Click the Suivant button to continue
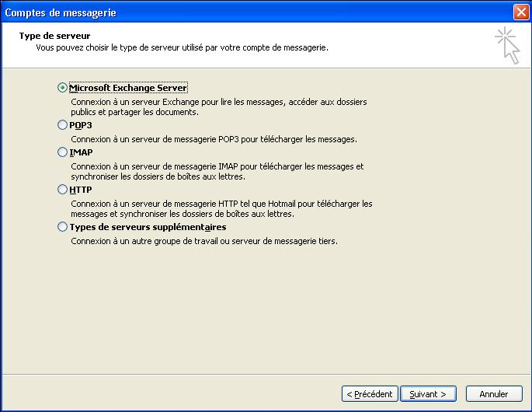Image resolution: width=532 pixels, height=412 pixels. tap(428, 394)
